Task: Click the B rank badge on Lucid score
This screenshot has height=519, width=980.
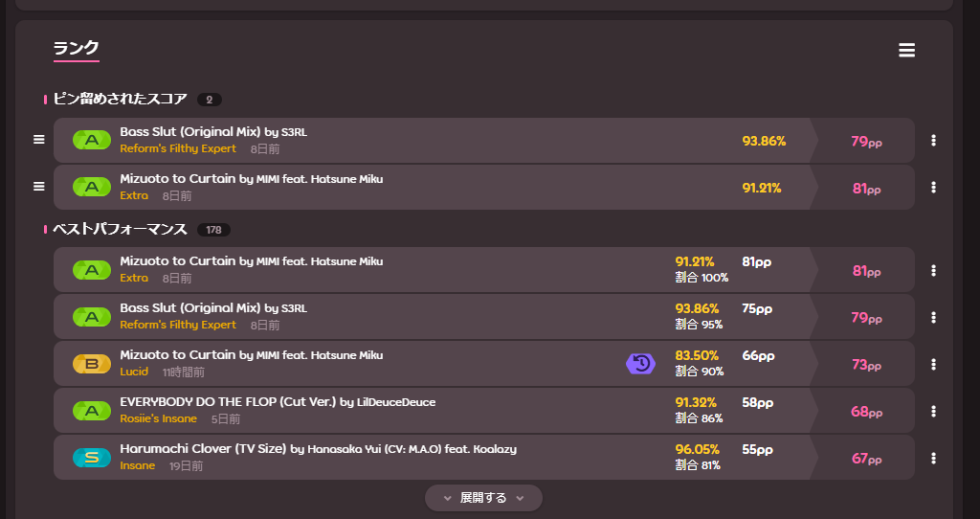Action: tap(92, 364)
